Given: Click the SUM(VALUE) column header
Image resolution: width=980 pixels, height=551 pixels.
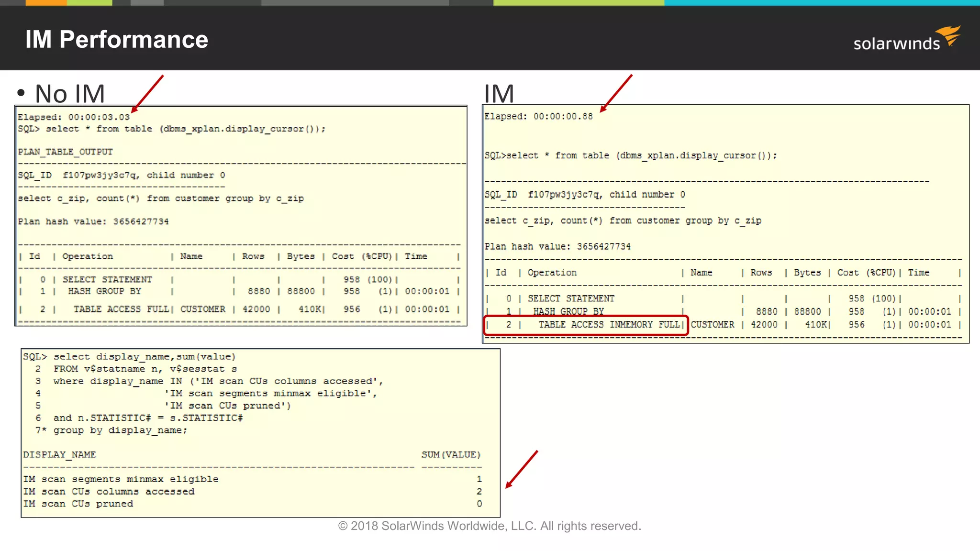Looking at the screenshot, I should point(450,455).
